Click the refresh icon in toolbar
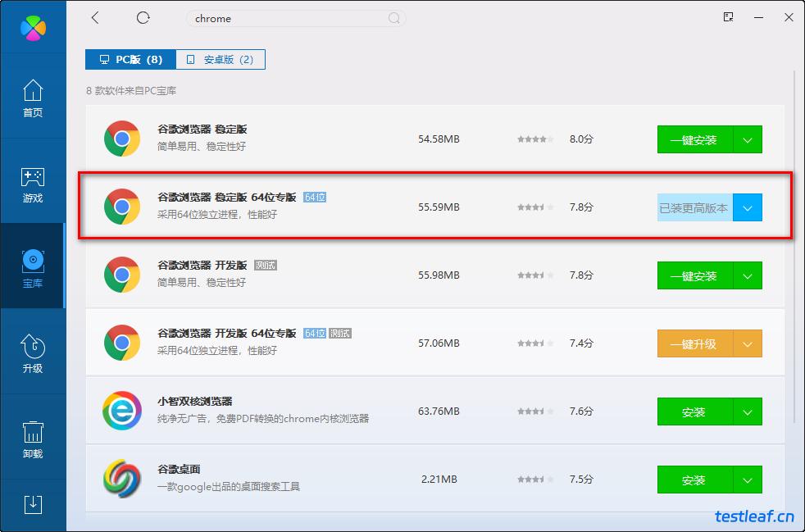 (x=143, y=18)
